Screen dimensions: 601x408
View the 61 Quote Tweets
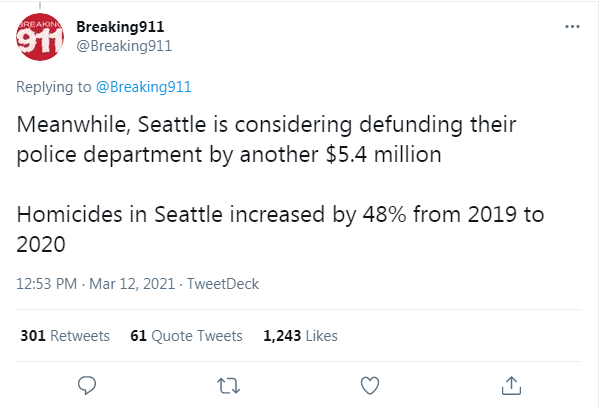pyautogui.click(x=186, y=336)
